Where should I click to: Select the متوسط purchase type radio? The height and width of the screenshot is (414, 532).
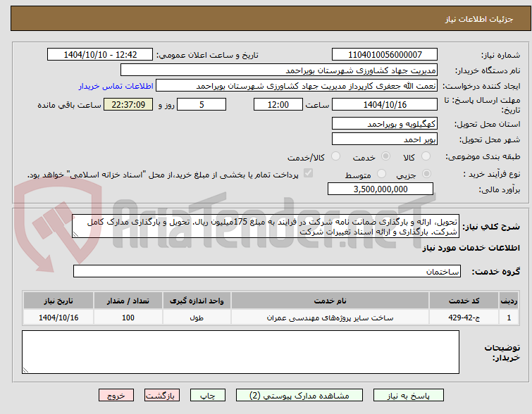pos(382,174)
